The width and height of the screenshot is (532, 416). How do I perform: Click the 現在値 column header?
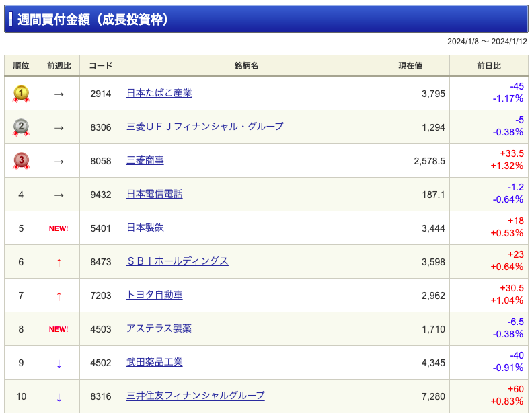pyautogui.click(x=410, y=65)
